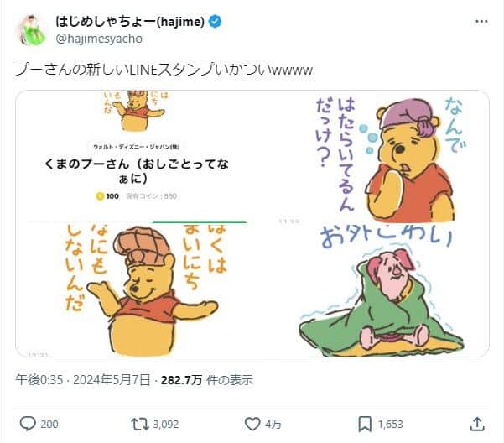
Task: Click the 200 replies count
Action: pyautogui.click(x=49, y=424)
